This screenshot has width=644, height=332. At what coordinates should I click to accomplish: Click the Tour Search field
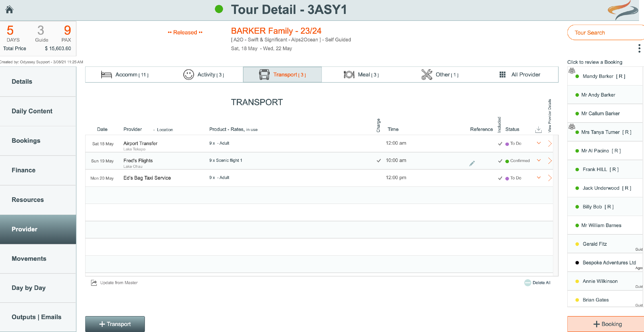click(605, 32)
